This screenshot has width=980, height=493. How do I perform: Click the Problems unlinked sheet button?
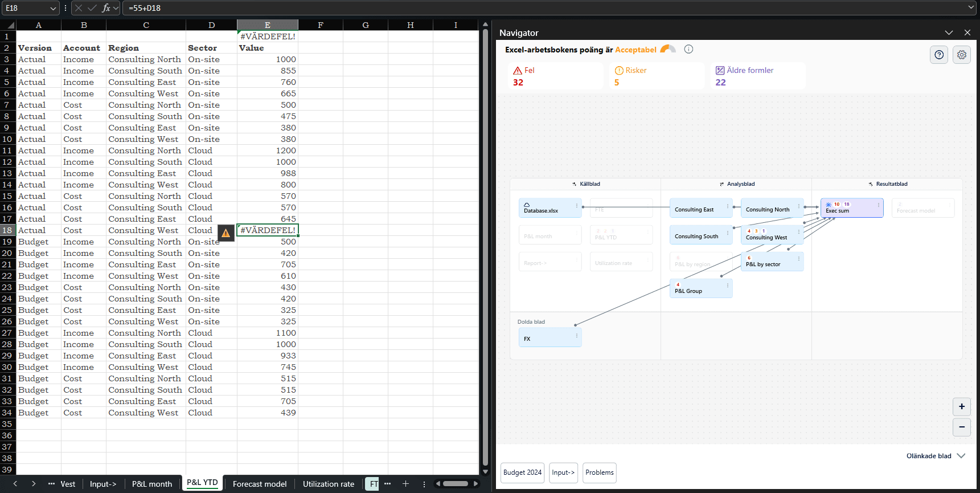(x=600, y=472)
